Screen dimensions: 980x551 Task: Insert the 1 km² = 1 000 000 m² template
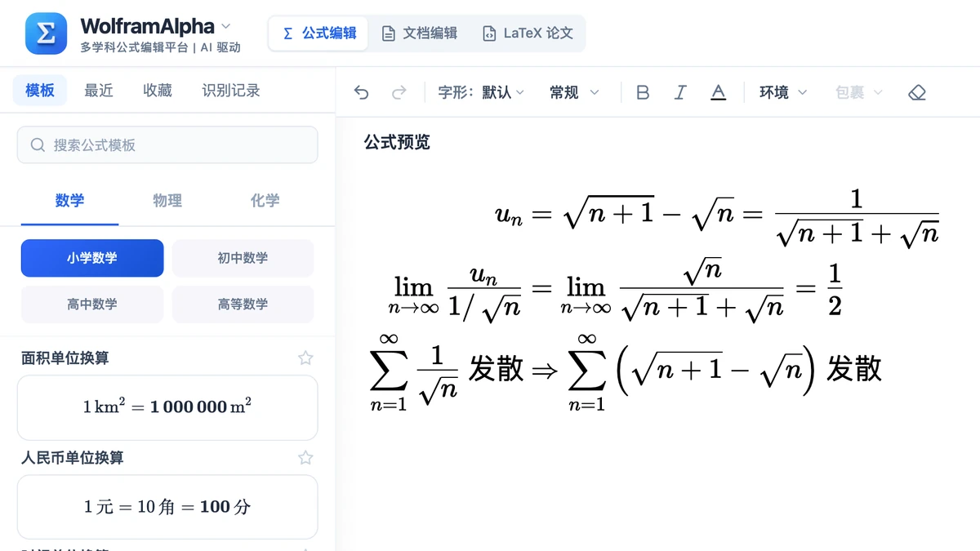(167, 407)
